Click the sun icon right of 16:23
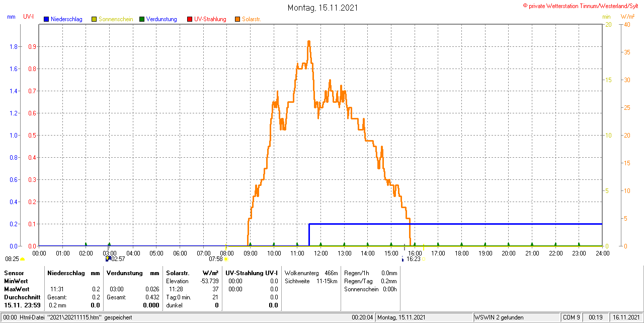 coord(424,259)
